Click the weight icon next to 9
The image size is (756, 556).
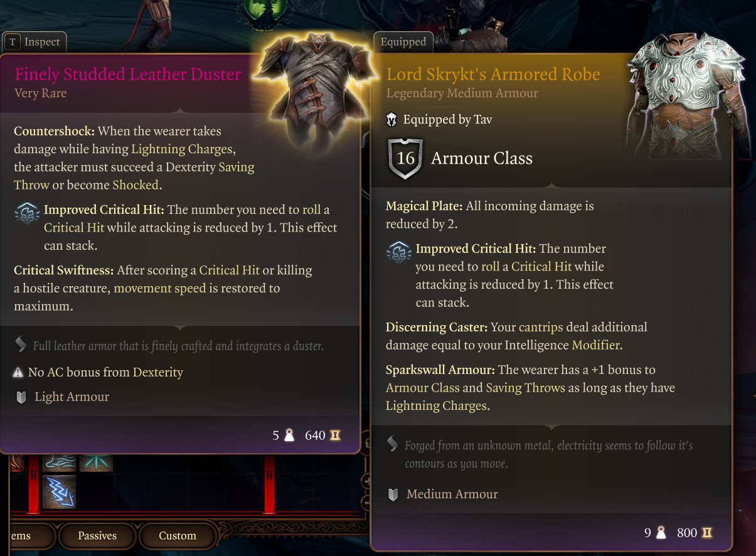point(661,533)
